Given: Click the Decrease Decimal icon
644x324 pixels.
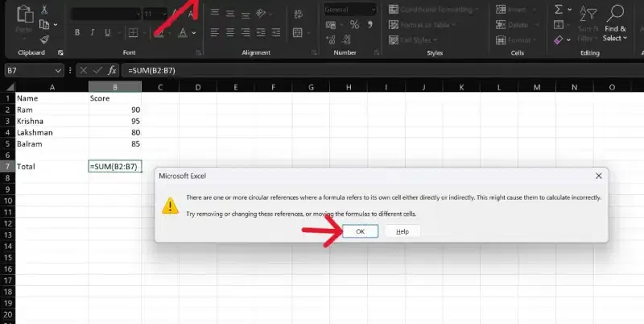Looking at the screenshot, I should [346, 39].
